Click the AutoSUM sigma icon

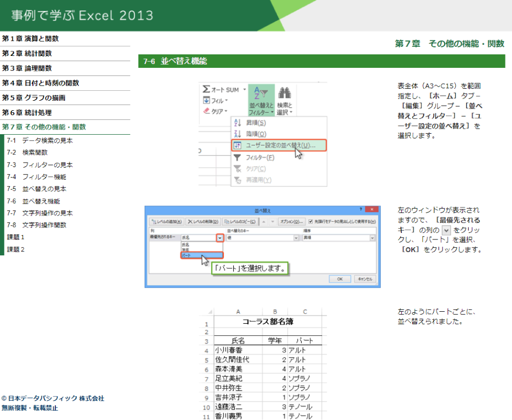pyautogui.click(x=206, y=89)
